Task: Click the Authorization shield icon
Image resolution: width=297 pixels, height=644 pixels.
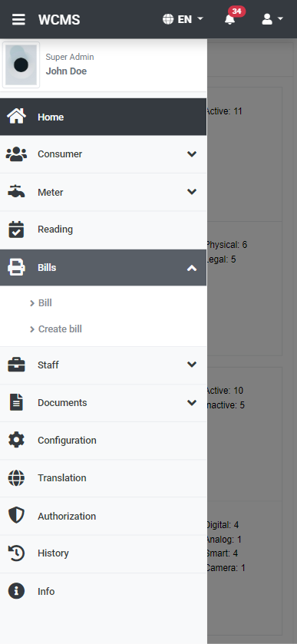Action: pos(16,515)
